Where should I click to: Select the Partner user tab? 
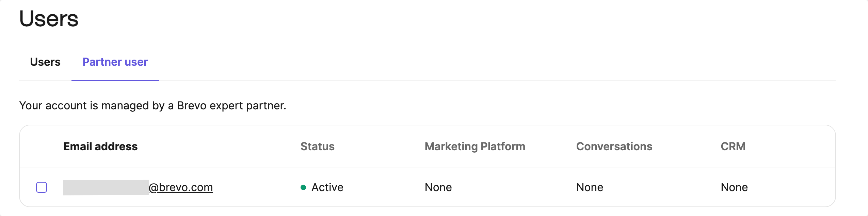point(115,62)
